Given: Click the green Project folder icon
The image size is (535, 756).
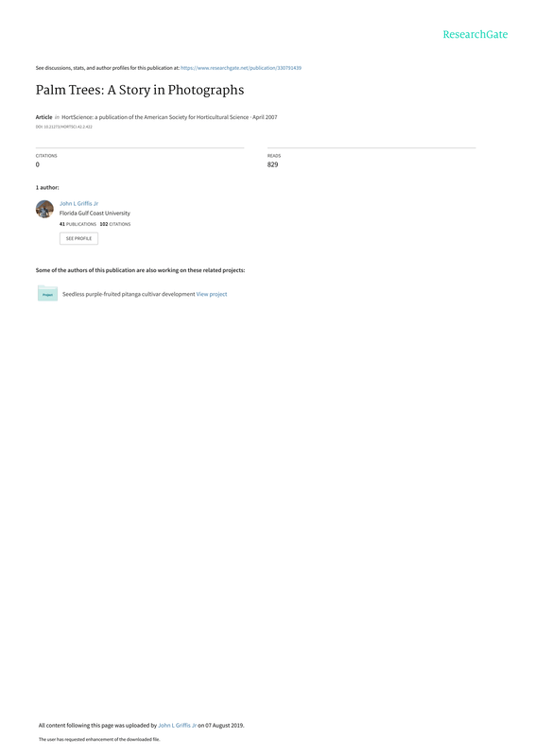Looking at the screenshot, I should click(x=48, y=293).
